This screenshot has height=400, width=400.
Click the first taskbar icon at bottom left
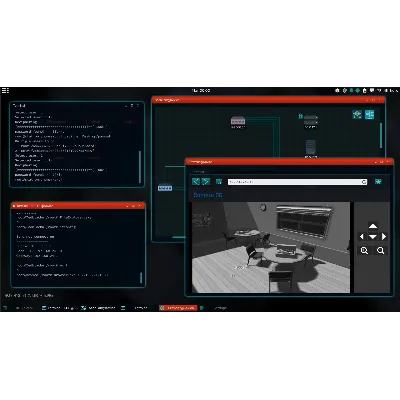(5, 308)
